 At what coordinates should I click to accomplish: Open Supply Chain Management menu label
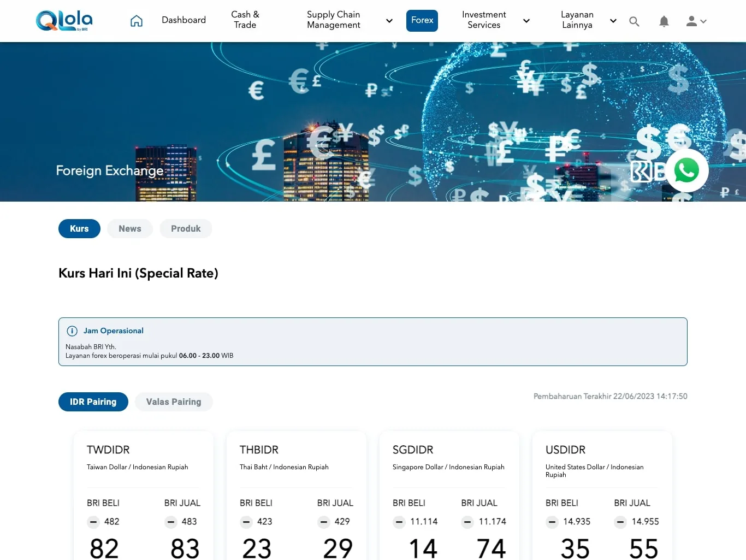[x=334, y=20]
